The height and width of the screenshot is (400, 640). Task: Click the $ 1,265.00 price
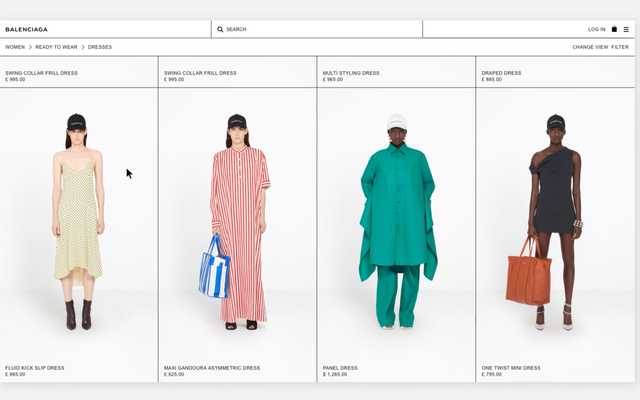335,374
